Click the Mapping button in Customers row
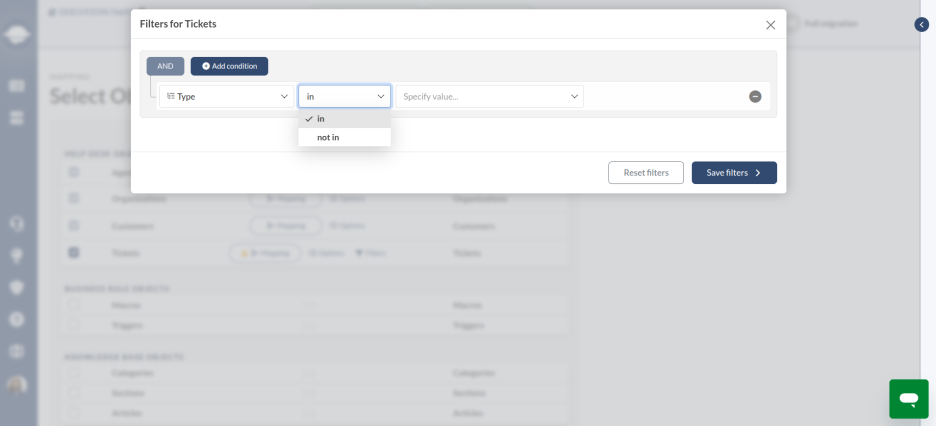 pyautogui.click(x=286, y=226)
